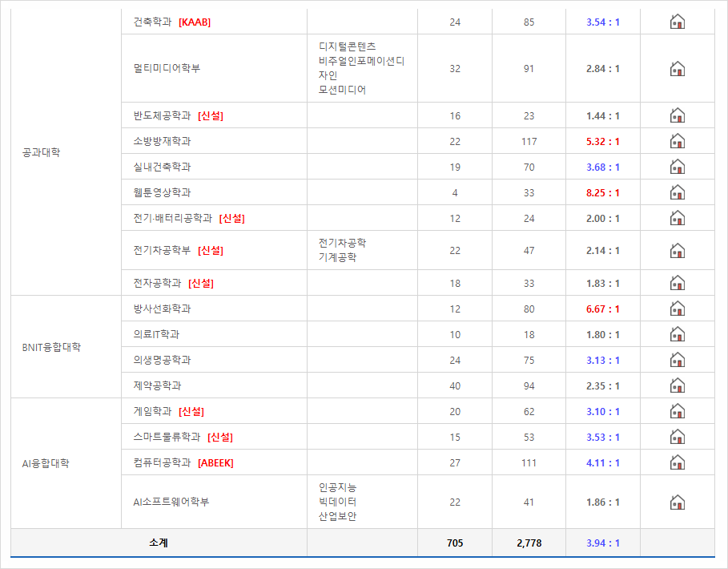Click the 빅데이터 major text

pos(337,502)
